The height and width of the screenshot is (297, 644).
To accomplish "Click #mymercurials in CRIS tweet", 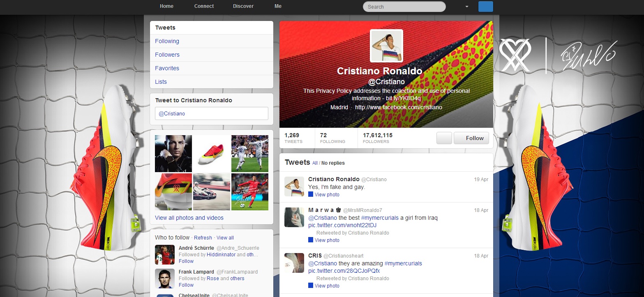I will [403, 263].
